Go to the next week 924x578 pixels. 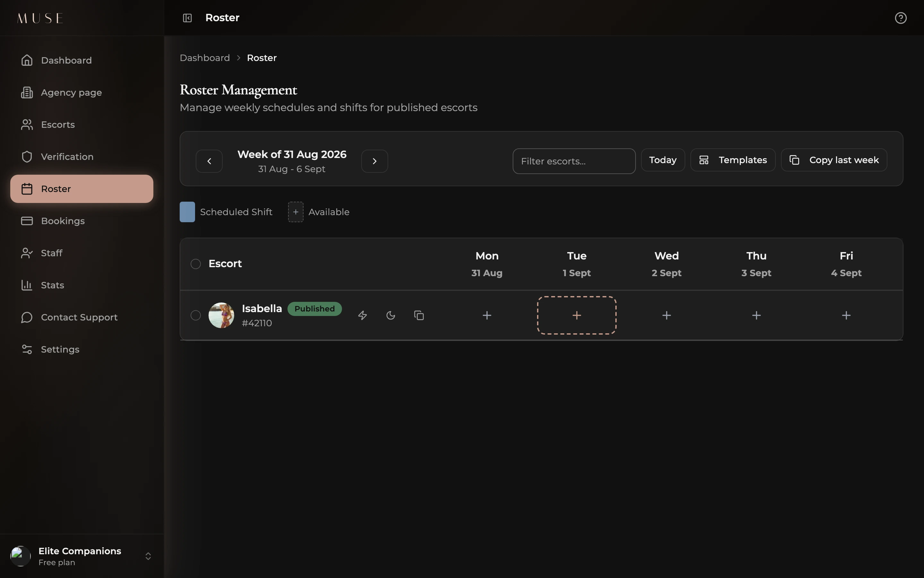coord(374,161)
